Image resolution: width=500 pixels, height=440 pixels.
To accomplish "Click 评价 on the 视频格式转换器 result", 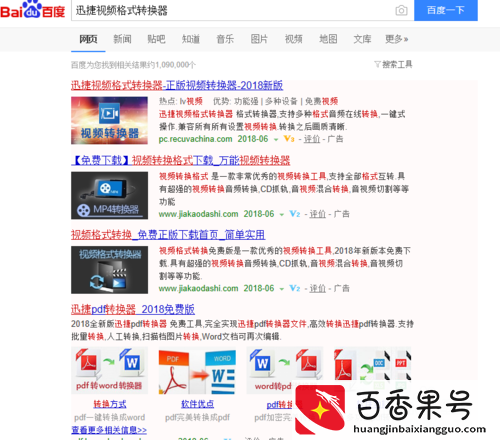I will (318, 288).
